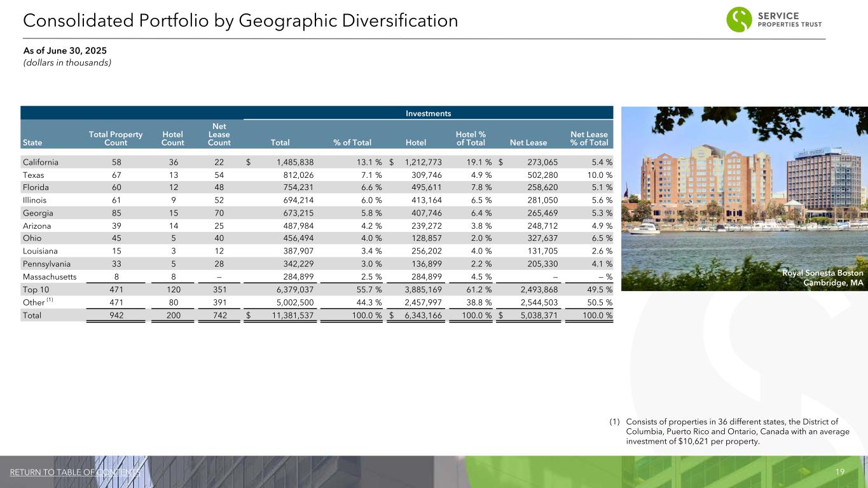Click the As of June 30, 2025 subtitle
Screen dimensions: 868x488
pos(65,50)
